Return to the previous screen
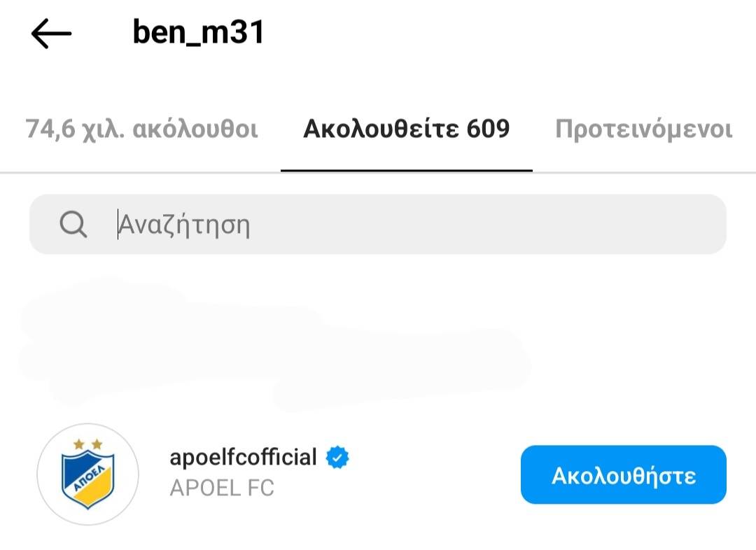The height and width of the screenshot is (550, 756). 51,33
